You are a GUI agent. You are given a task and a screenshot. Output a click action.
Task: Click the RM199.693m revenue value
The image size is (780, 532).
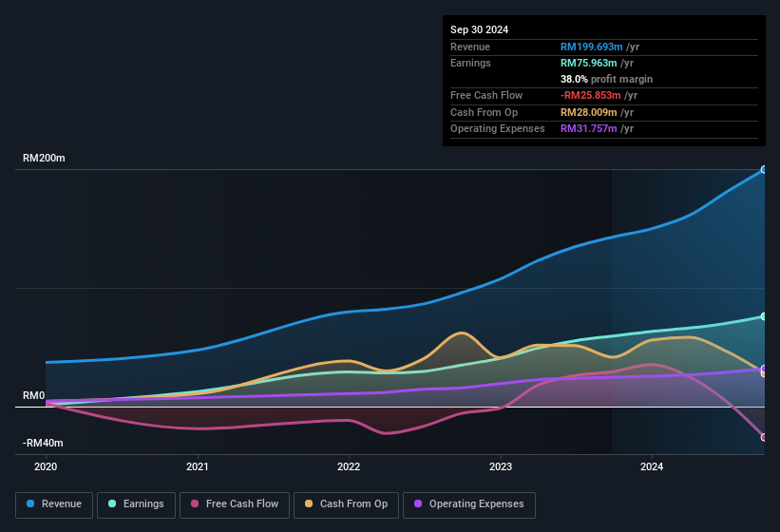click(592, 47)
